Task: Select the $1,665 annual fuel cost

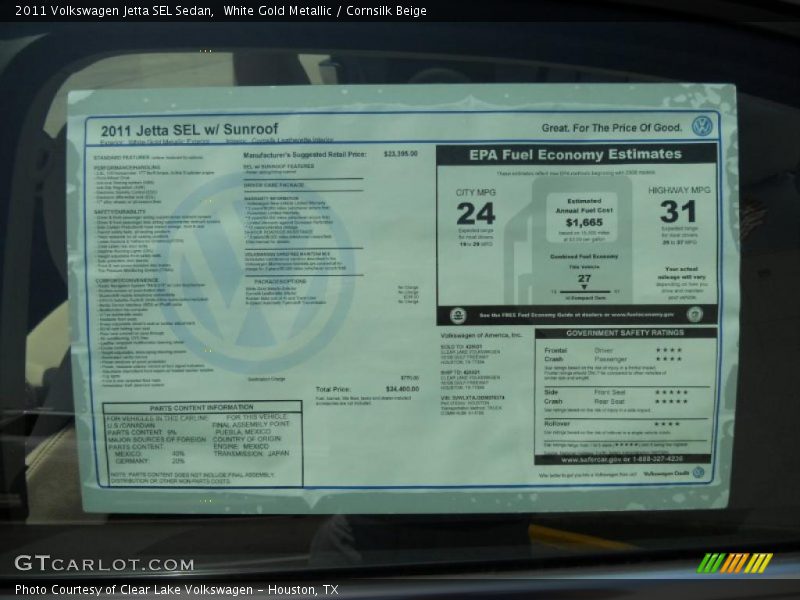Action: tap(584, 222)
